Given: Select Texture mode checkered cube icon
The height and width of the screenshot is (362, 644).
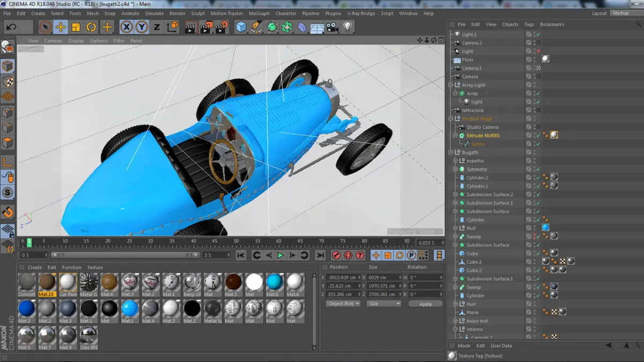Looking at the screenshot, I should (8, 82).
